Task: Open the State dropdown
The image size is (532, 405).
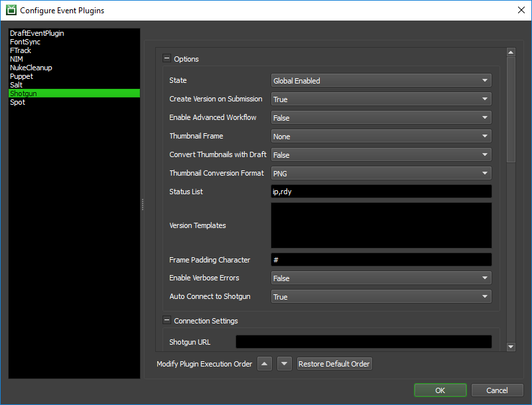Action: (x=381, y=81)
